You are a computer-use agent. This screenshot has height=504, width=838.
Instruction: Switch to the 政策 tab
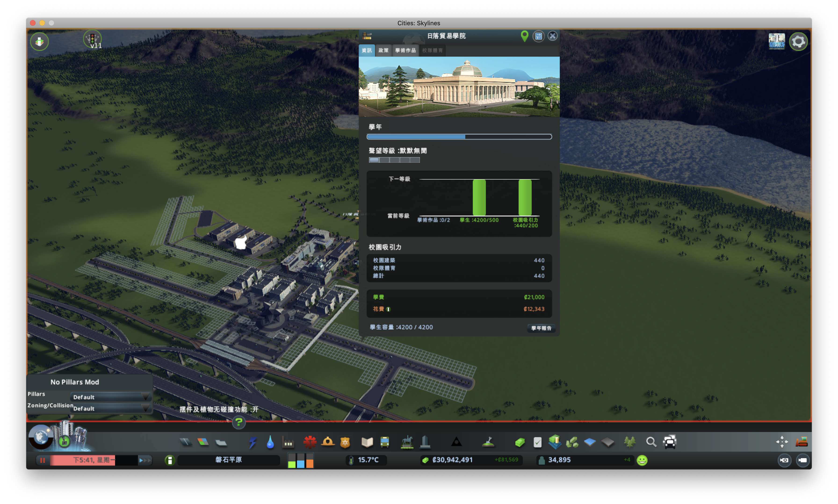coord(383,50)
